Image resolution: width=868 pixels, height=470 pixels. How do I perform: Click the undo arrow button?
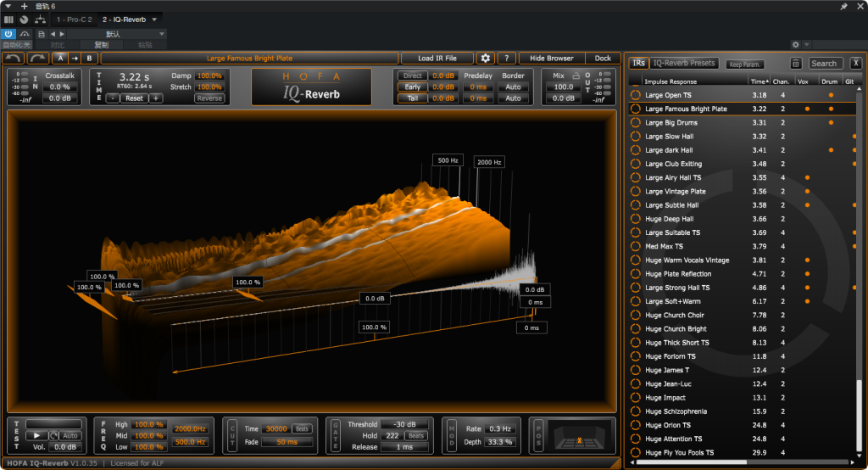click(x=14, y=59)
